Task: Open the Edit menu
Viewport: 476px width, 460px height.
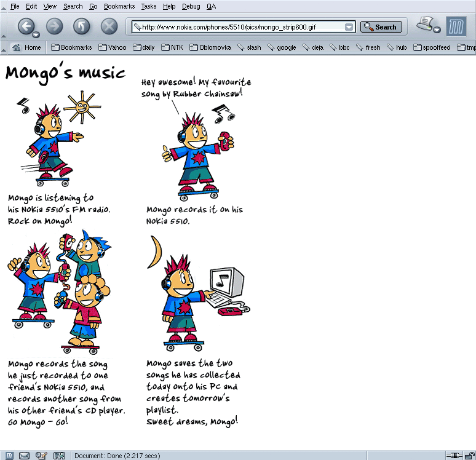Action: click(x=31, y=6)
